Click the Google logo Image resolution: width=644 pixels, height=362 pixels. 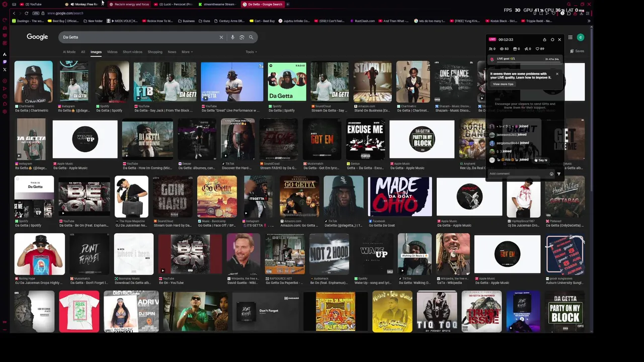tap(37, 37)
